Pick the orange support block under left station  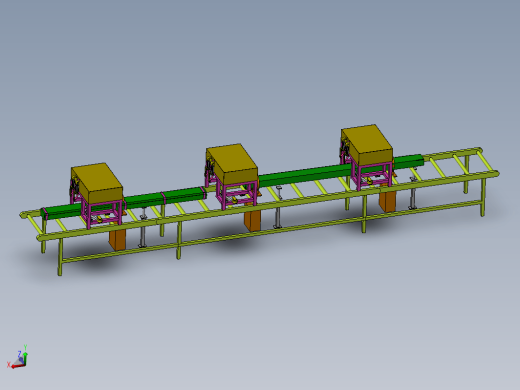pos(117,240)
